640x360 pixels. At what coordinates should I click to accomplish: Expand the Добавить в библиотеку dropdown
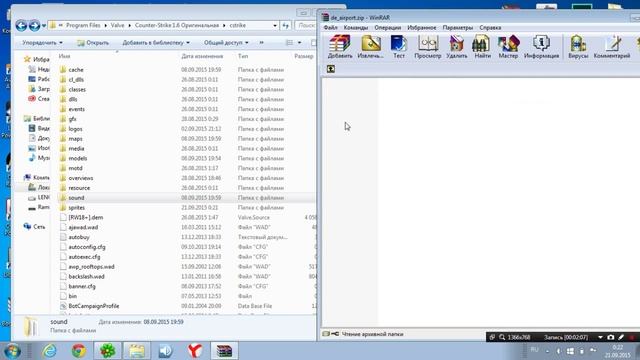pyautogui.click(x=156, y=42)
